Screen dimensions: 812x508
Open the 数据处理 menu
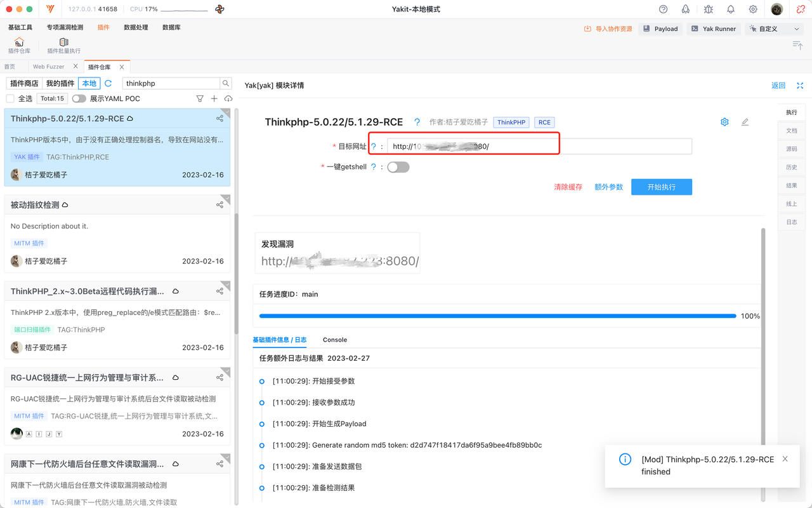pos(136,27)
